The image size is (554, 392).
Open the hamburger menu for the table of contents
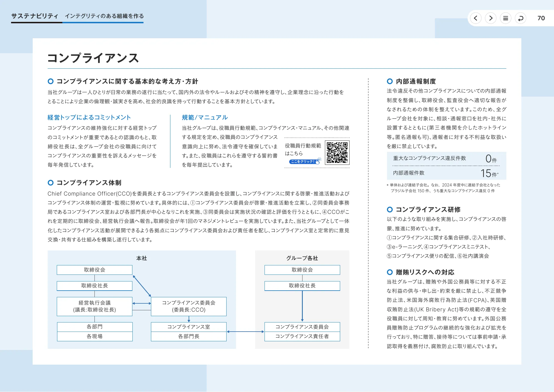point(506,18)
